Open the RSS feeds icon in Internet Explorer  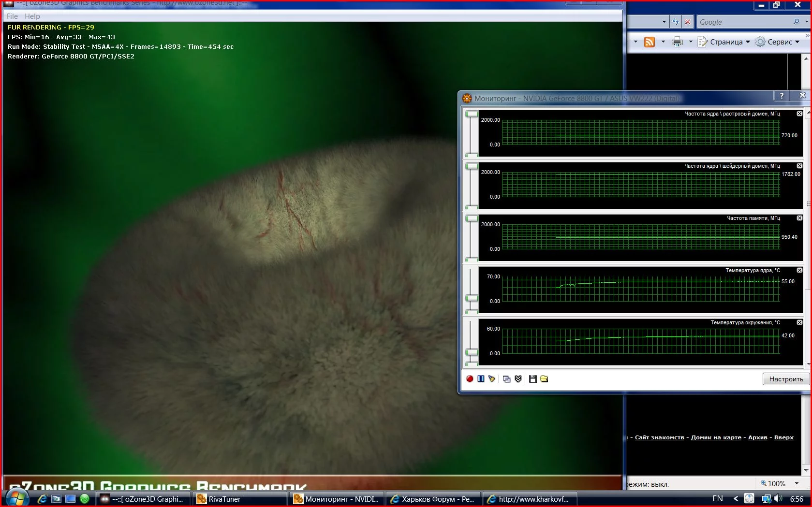pyautogui.click(x=650, y=42)
